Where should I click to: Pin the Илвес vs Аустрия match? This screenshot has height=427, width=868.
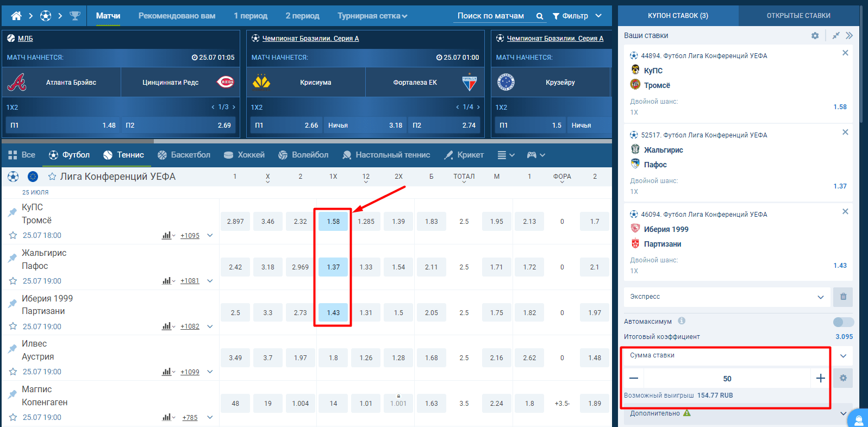coord(13,349)
